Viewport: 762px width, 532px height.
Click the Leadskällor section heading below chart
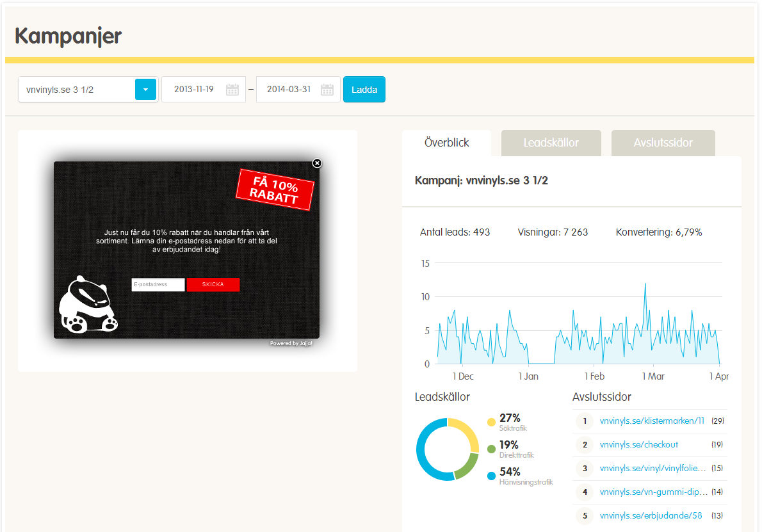coord(442,397)
